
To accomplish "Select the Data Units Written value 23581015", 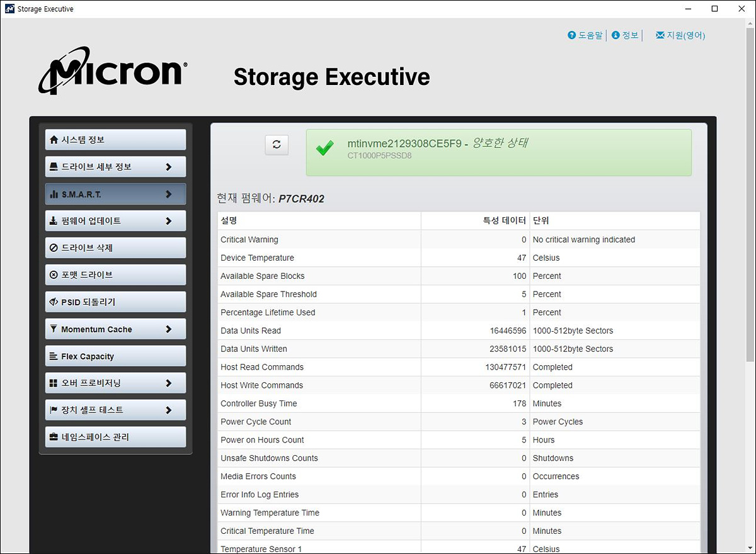I will (x=507, y=349).
